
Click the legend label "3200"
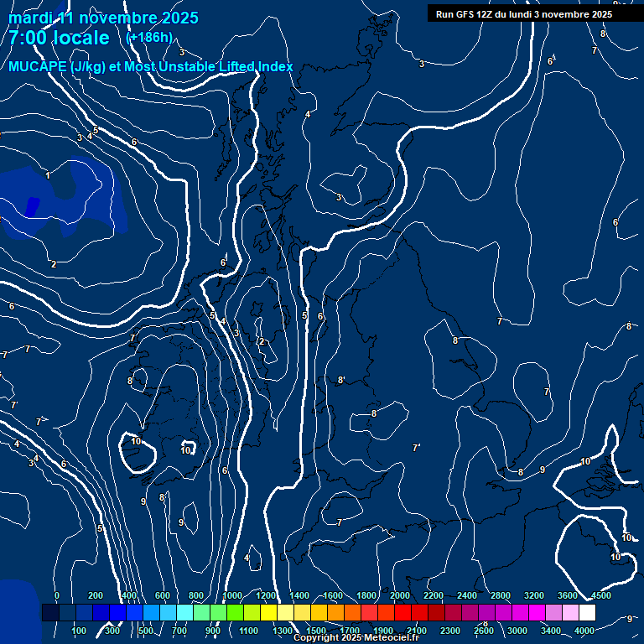[534, 595]
